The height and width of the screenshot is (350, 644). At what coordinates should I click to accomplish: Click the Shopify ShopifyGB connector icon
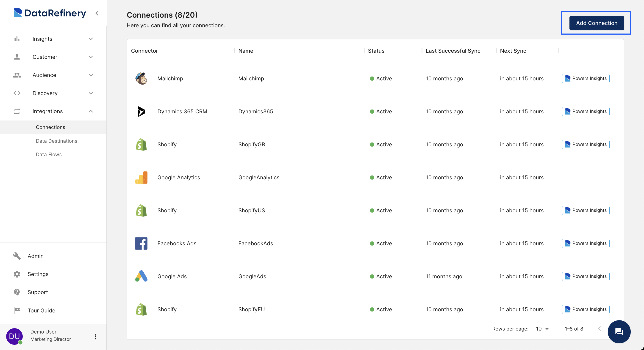tap(141, 144)
